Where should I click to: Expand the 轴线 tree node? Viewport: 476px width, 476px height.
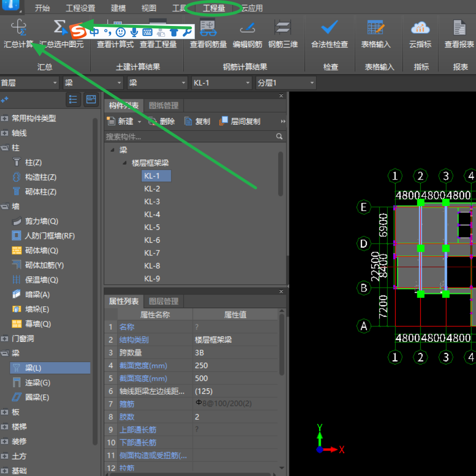click(4, 133)
